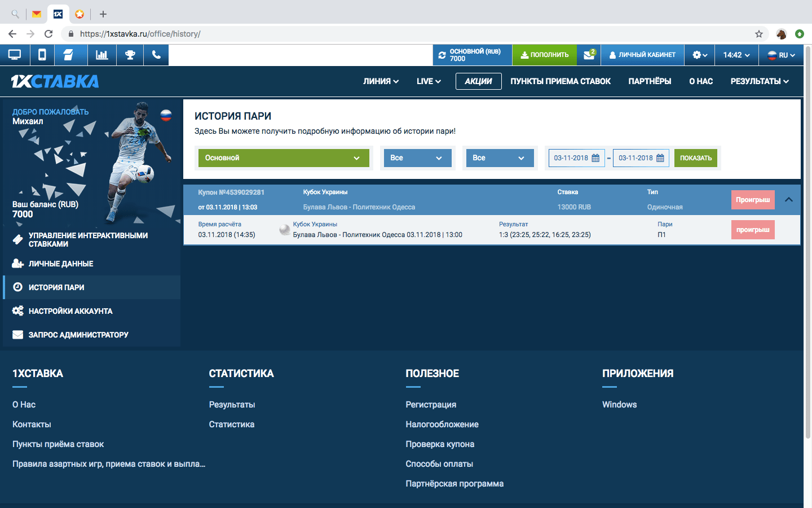Open the Проверка купона footer link
This screenshot has height=508, width=812.
click(440, 444)
